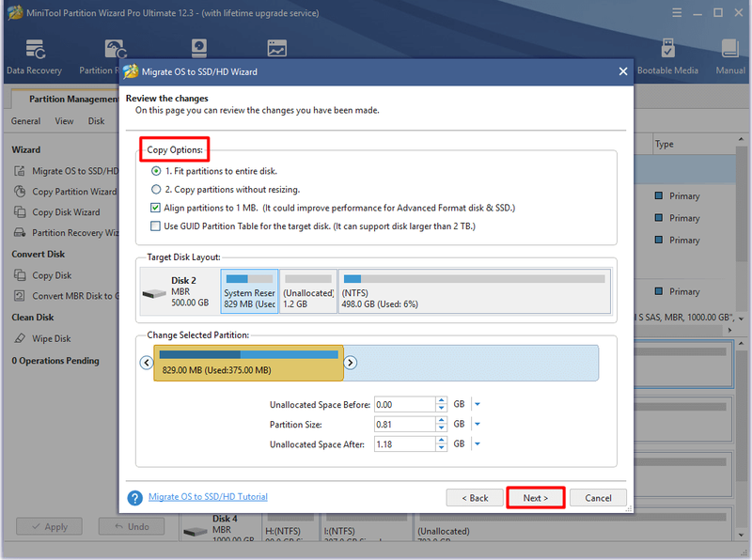The height and width of the screenshot is (560, 752).
Task: Click the Next button
Action: point(536,498)
